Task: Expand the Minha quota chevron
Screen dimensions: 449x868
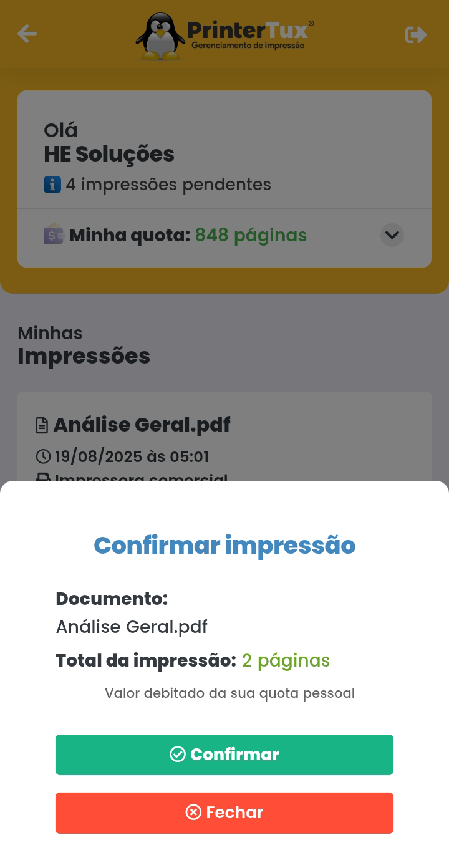Action: tap(392, 235)
